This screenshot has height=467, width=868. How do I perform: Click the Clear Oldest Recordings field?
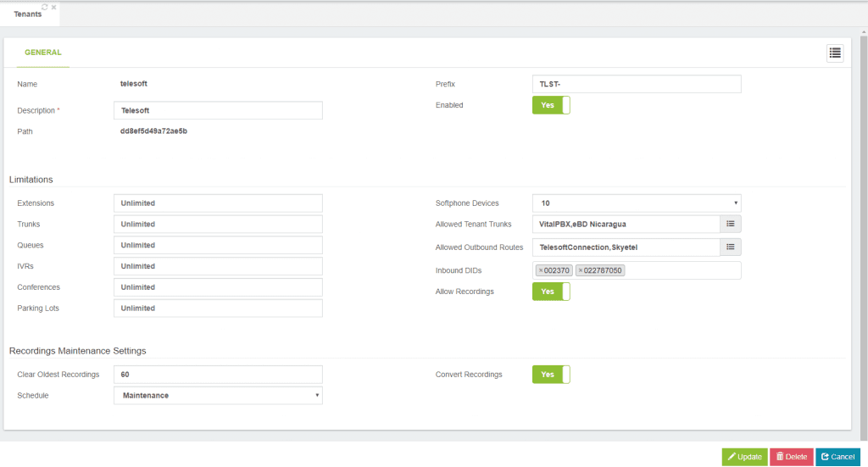[x=218, y=375]
